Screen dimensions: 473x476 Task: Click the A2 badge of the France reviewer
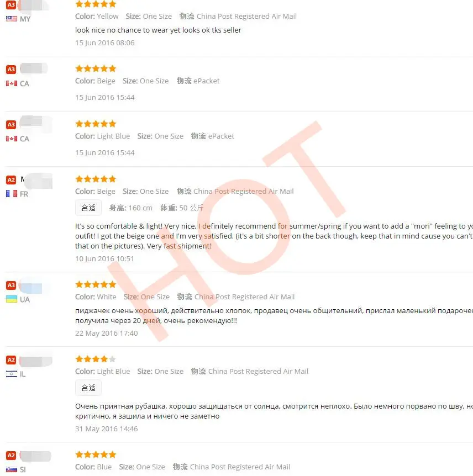tap(11, 179)
